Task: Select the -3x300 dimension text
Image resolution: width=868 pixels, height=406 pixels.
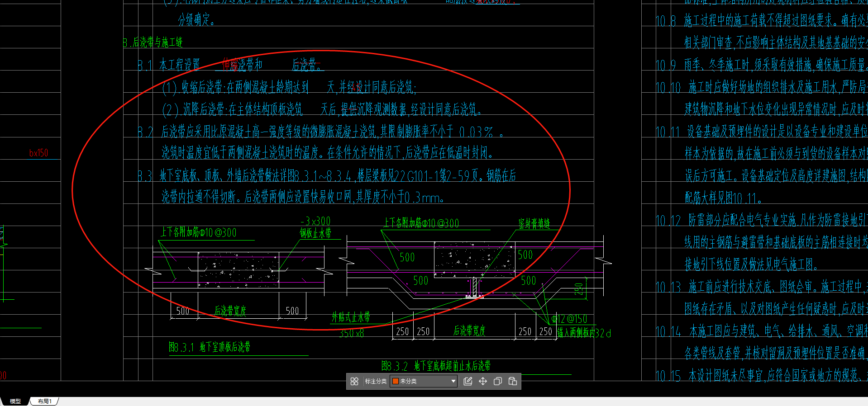Action: [x=315, y=221]
